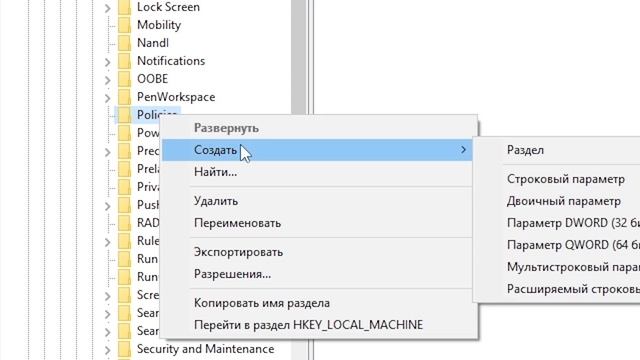The width and height of the screenshot is (640, 360).
Task: Select the PenWorkspace tree item
Action: [x=176, y=97]
